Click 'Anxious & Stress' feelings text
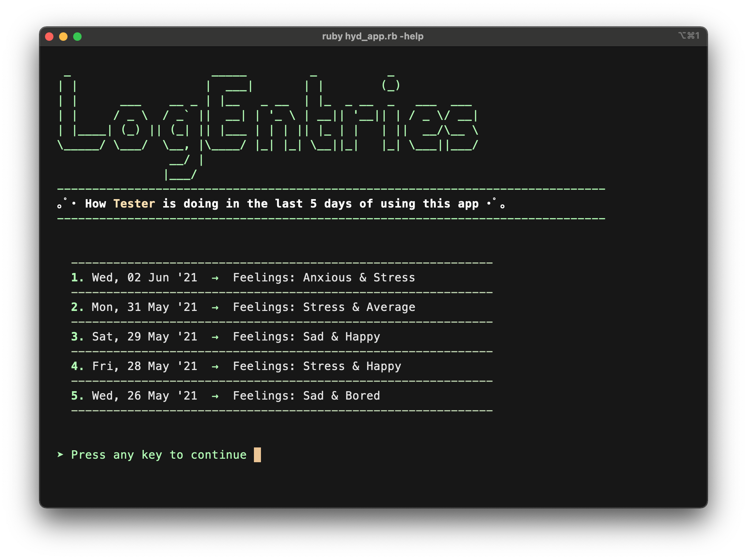 359,278
